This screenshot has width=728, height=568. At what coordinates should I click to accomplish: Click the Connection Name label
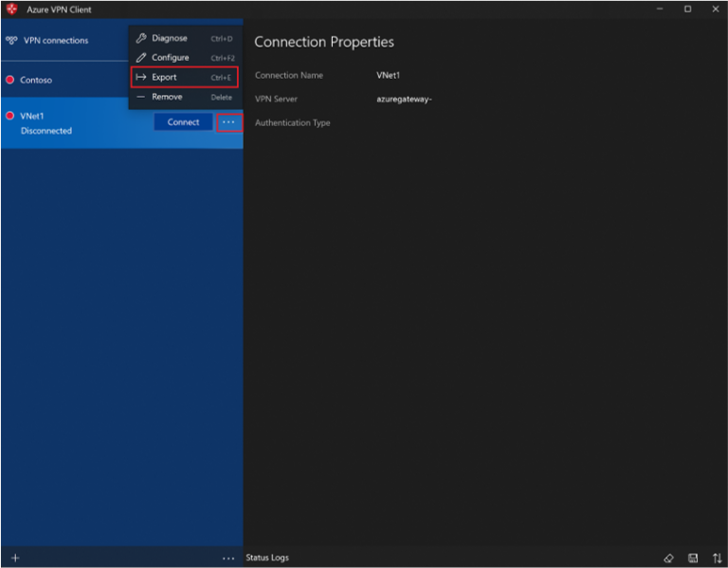[x=289, y=75]
